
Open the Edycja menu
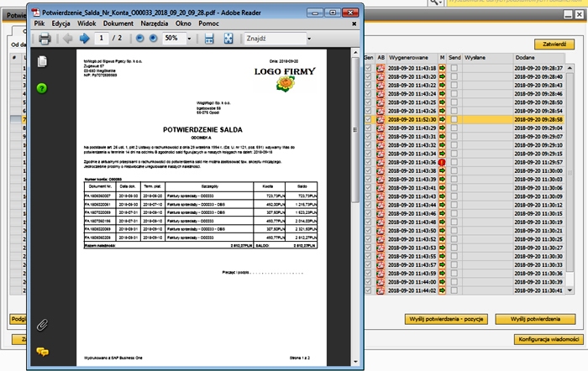pyautogui.click(x=61, y=24)
